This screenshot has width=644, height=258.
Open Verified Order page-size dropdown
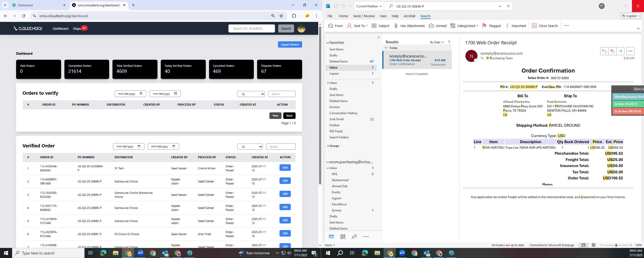point(250,147)
